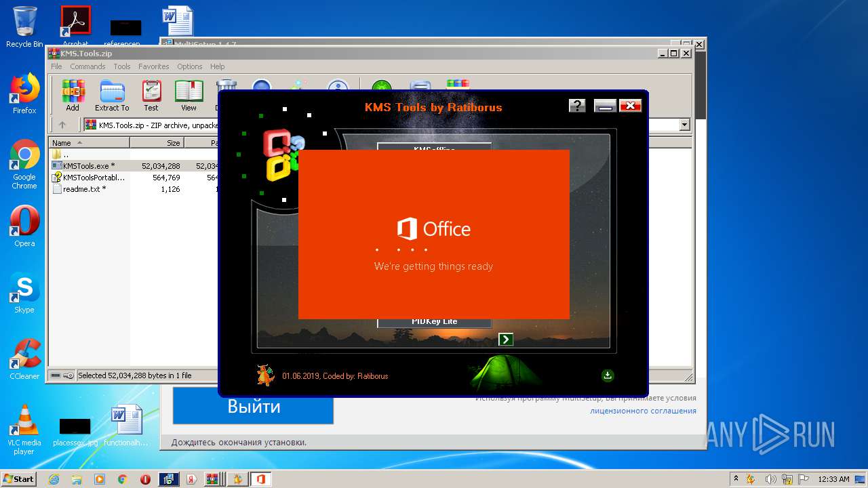This screenshot has height=488, width=868.
Task: Click the taskbar clock showing 12:33 AM
Action: (833, 479)
